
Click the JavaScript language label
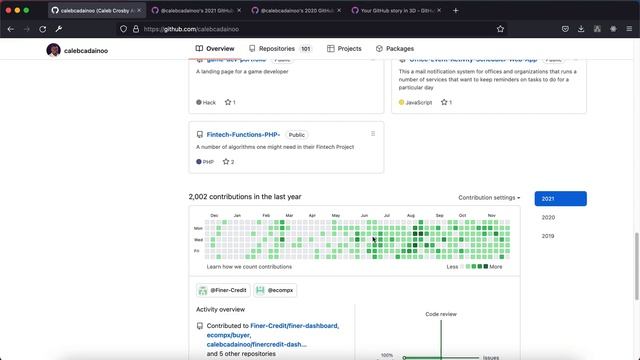pyautogui.click(x=418, y=102)
